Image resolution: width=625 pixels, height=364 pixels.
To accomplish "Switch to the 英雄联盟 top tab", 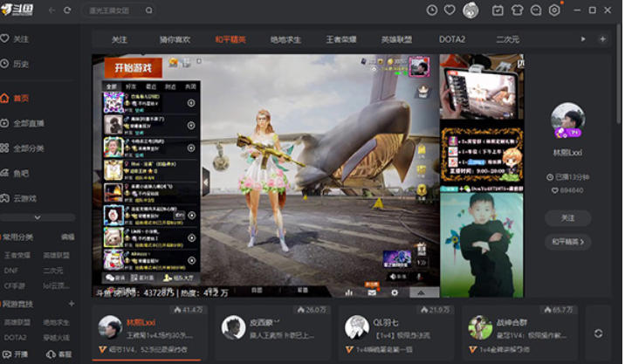I will [x=396, y=39].
